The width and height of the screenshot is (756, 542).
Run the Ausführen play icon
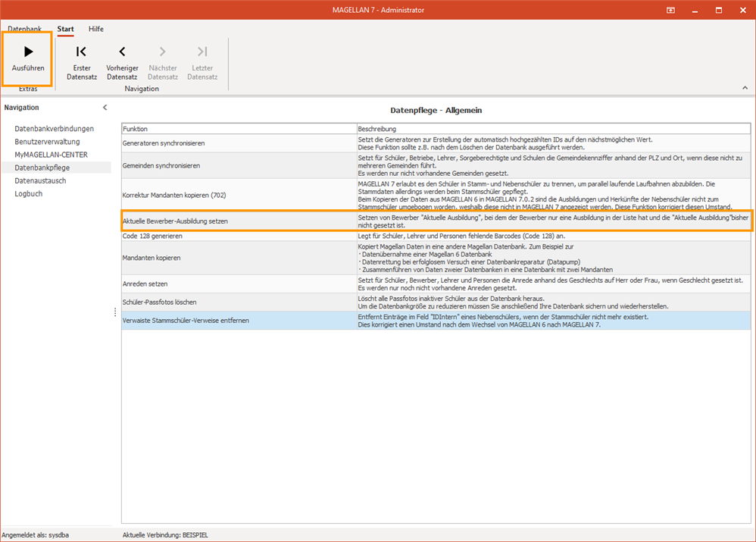29,52
